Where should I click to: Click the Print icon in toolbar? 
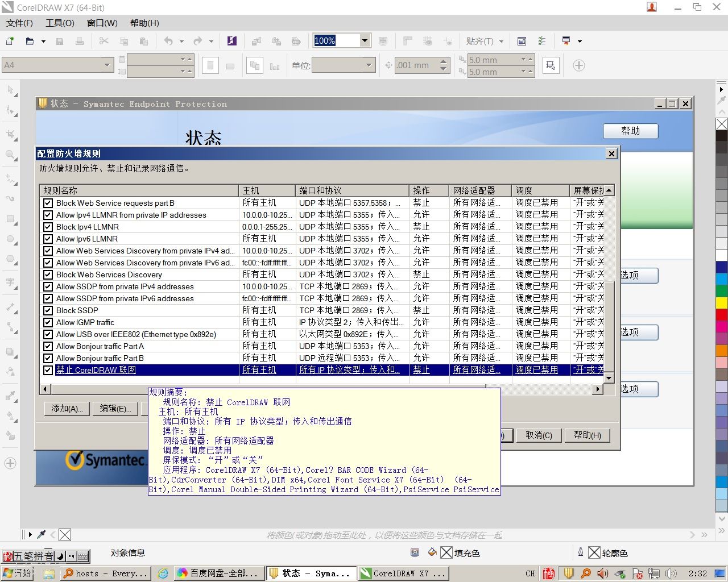click(x=80, y=41)
